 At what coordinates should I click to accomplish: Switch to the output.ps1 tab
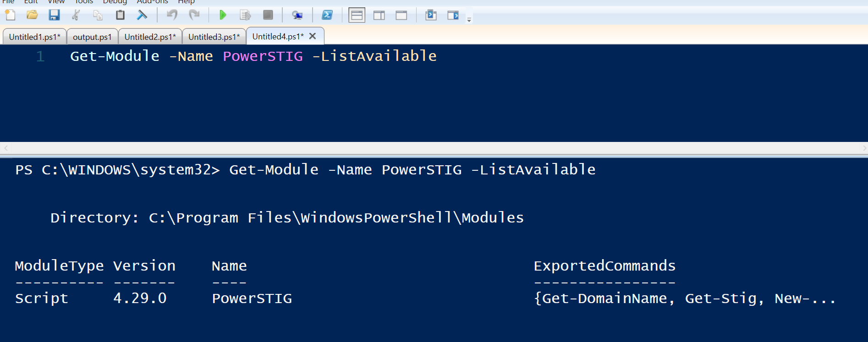click(92, 36)
